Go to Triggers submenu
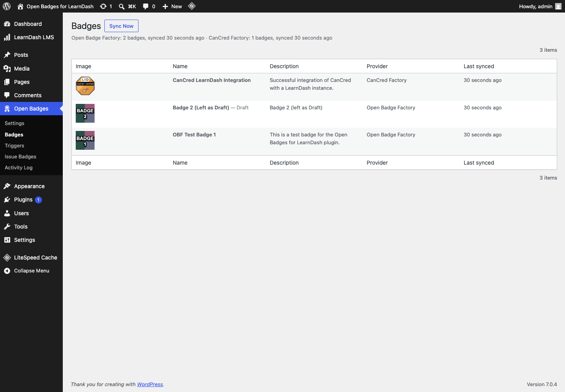The image size is (565, 392). click(15, 145)
